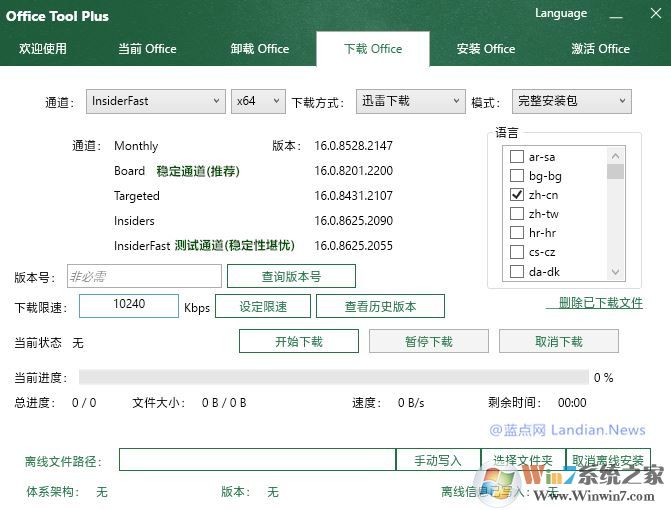Click the 删除已下载文件 link
671x510 pixels.
[601, 303]
